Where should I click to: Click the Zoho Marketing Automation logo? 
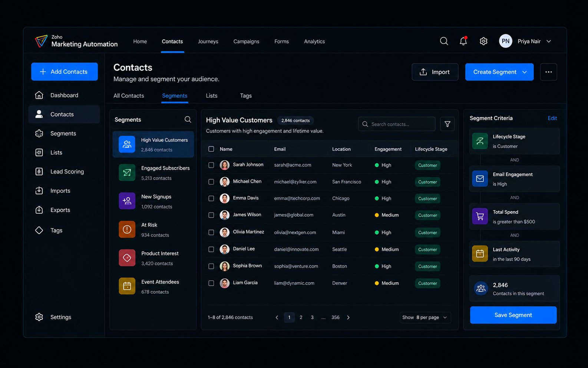pyautogui.click(x=76, y=41)
